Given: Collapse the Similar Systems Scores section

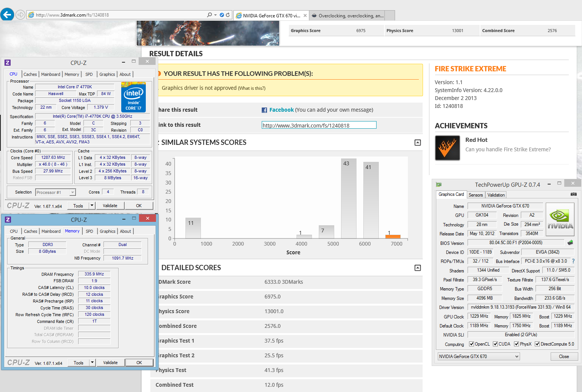Looking at the screenshot, I should click(418, 143).
